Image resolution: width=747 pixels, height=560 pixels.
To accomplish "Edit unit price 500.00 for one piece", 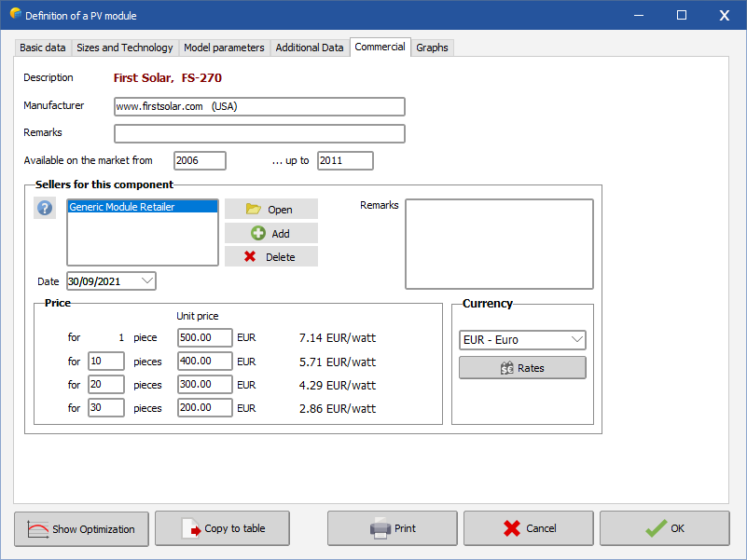I will [205, 337].
